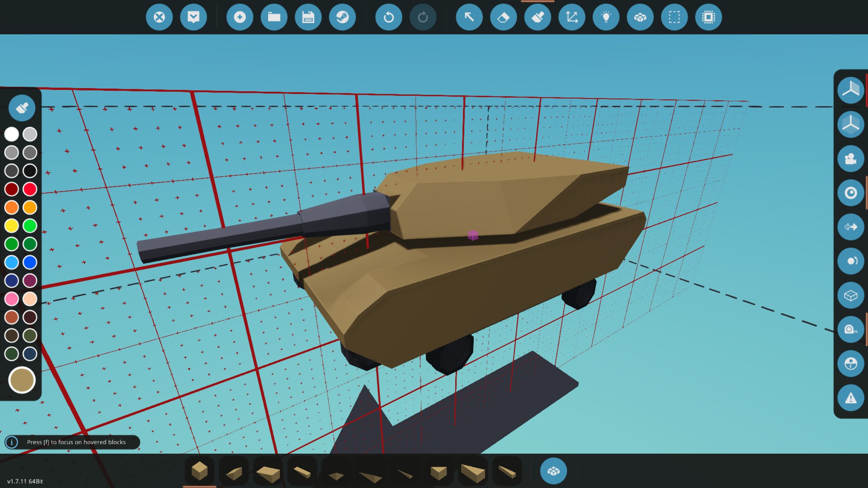The height and width of the screenshot is (488, 868).
Task: Select the cube block in hotbar
Action: tap(199, 471)
